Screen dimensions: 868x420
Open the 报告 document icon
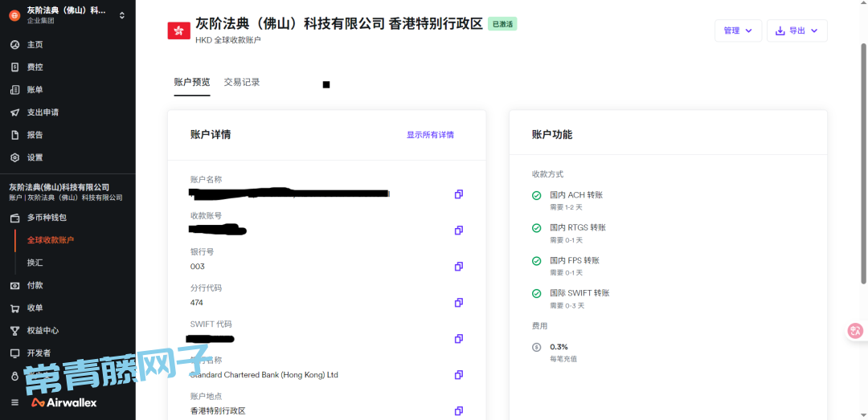pos(15,134)
